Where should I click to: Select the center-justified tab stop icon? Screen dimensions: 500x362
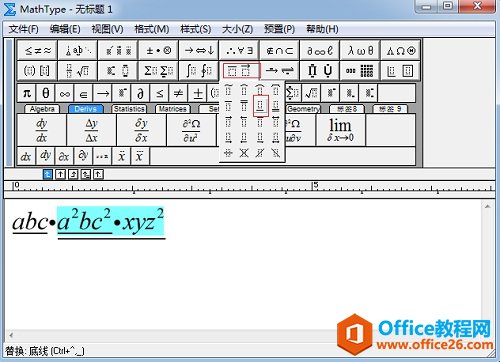60,174
